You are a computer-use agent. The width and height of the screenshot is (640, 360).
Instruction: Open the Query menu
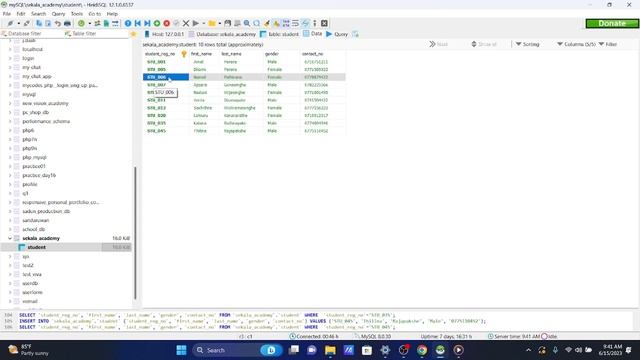tap(58, 14)
